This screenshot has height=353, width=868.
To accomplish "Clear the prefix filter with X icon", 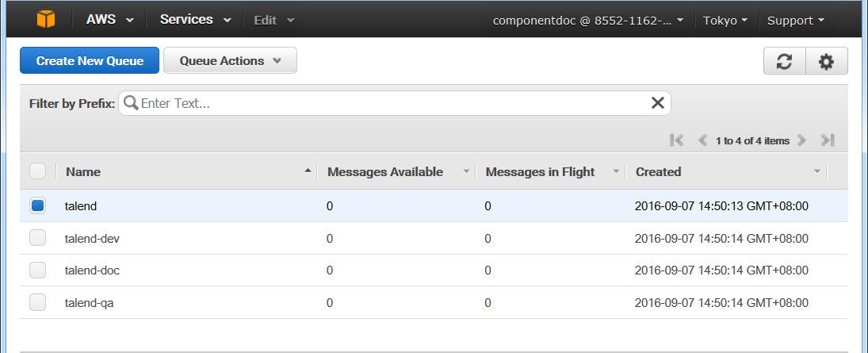I will point(657,102).
